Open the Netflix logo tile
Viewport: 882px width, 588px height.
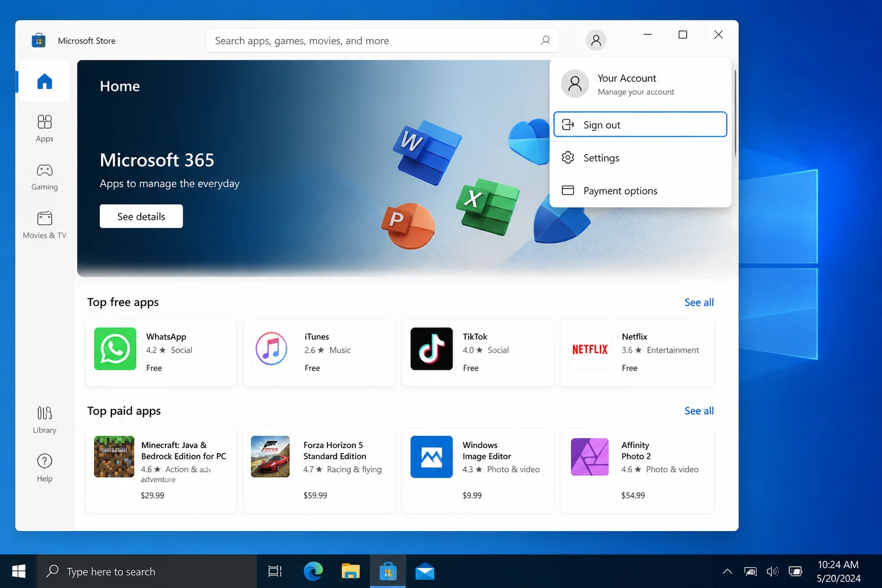590,349
